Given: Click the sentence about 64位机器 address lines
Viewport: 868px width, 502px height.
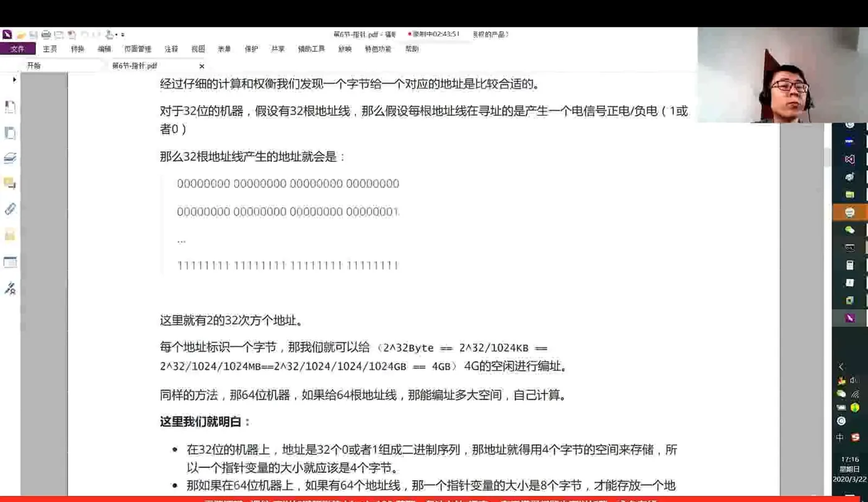Looking at the screenshot, I should [x=363, y=395].
